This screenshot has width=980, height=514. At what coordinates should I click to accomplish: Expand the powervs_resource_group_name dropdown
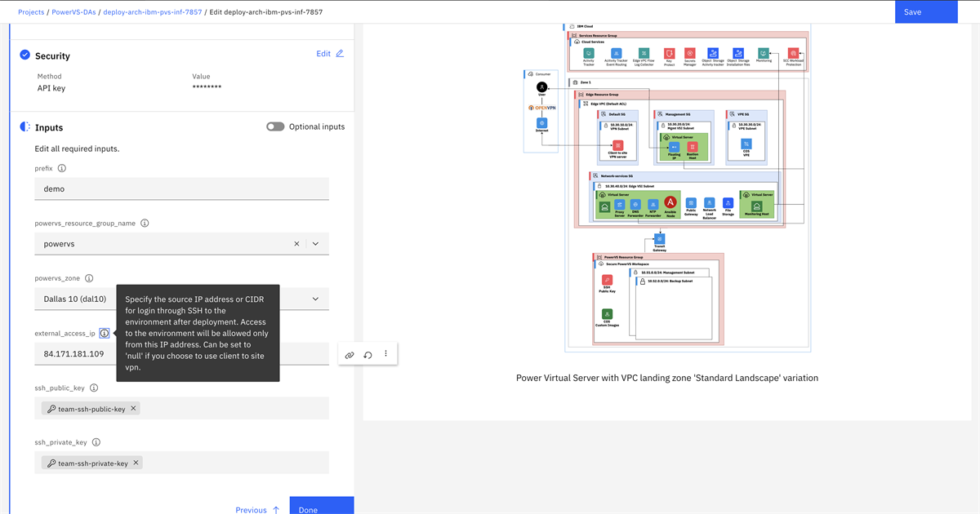[x=316, y=243]
